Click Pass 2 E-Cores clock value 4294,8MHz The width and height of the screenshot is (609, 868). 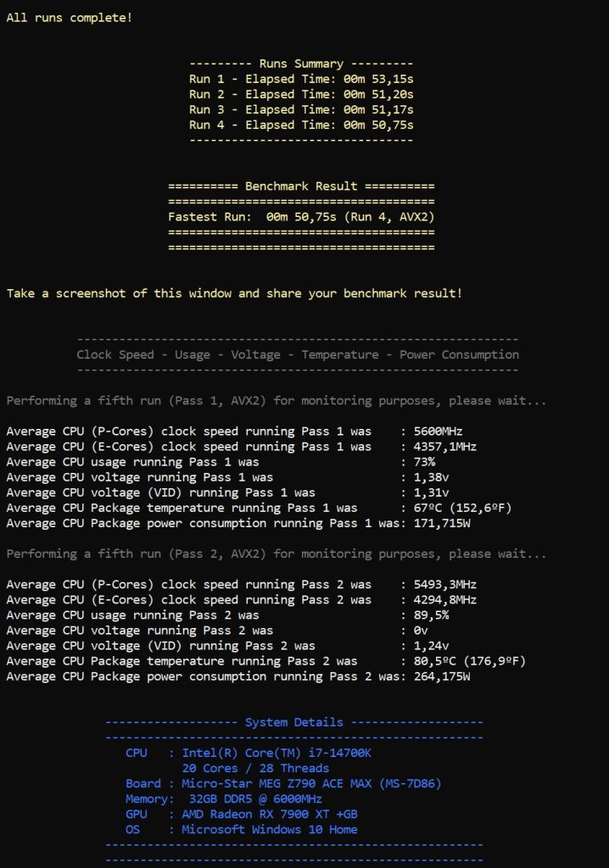[x=445, y=600]
